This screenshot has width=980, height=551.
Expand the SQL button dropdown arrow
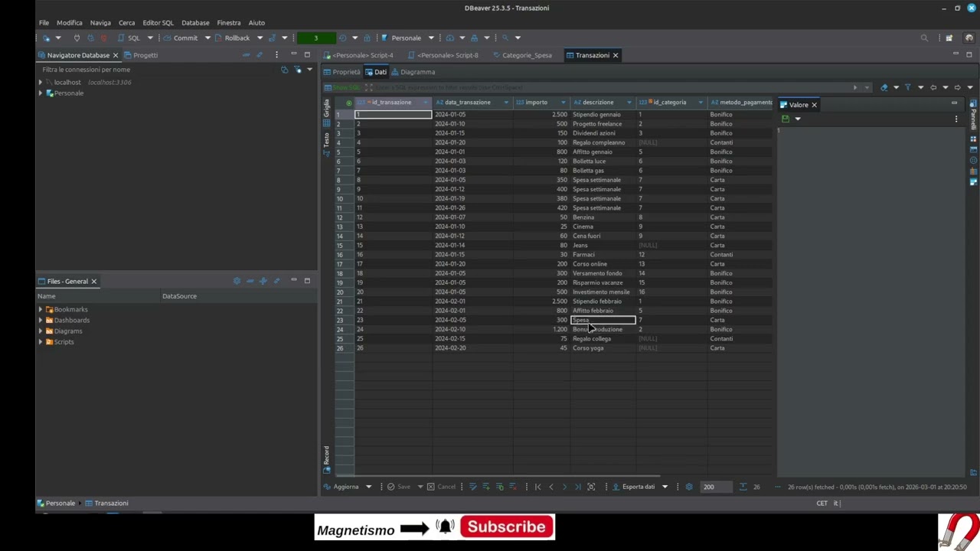149,37
